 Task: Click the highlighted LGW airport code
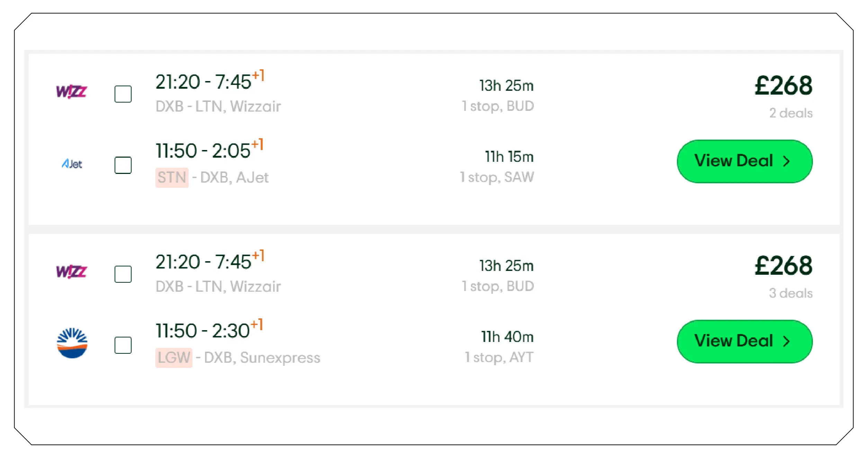pyautogui.click(x=173, y=358)
